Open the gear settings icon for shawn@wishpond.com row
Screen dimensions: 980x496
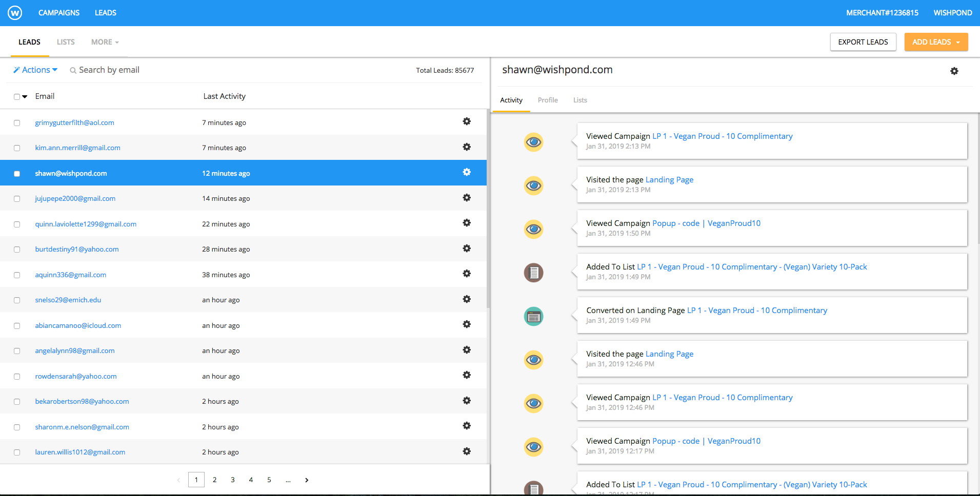pyautogui.click(x=466, y=172)
